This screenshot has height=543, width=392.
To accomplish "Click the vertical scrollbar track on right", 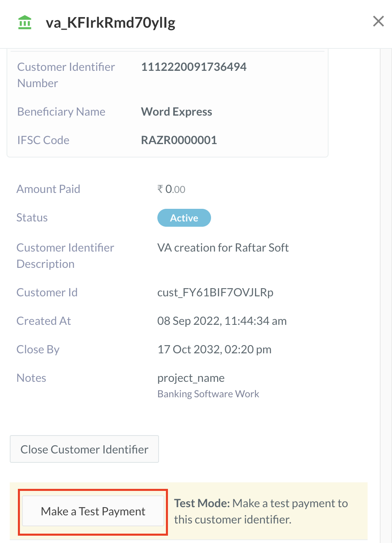I will click(385, 285).
